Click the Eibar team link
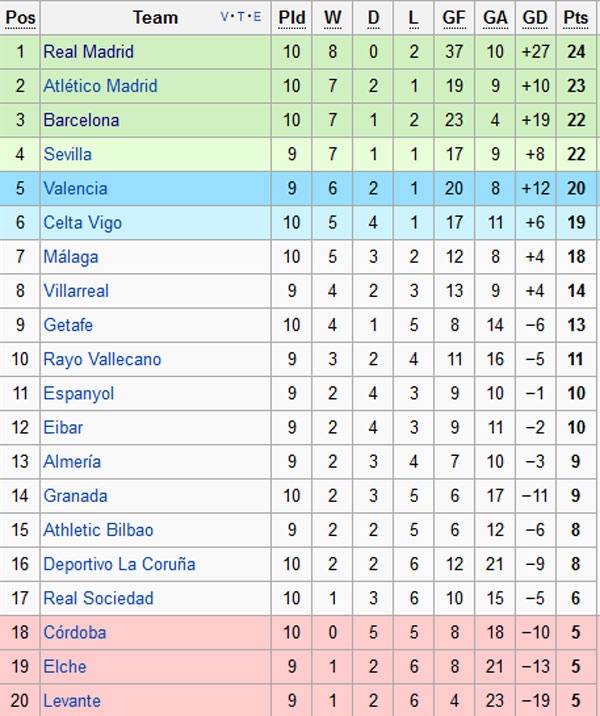Viewport: 600px width, 716px height. click(x=63, y=427)
